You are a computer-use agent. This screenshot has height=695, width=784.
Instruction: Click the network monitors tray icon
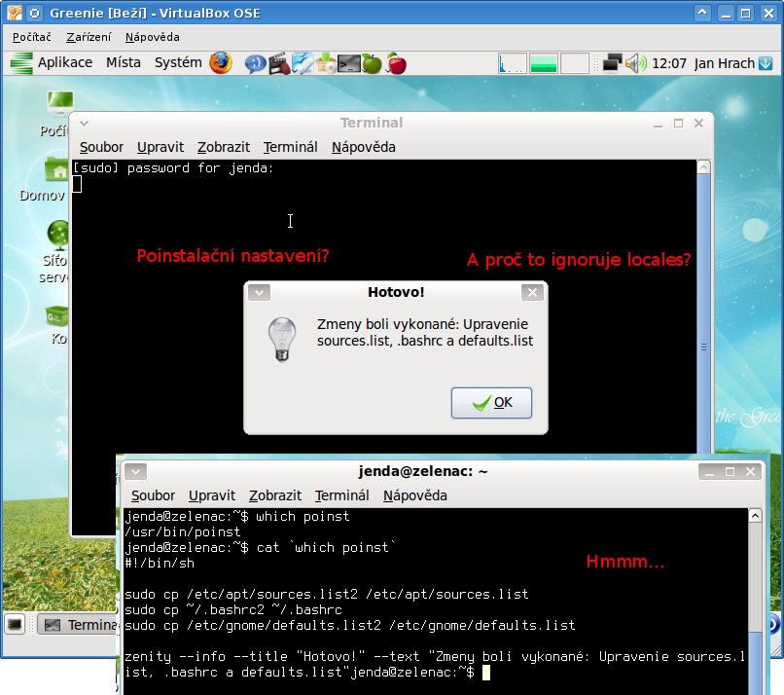pyautogui.click(x=612, y=63)
